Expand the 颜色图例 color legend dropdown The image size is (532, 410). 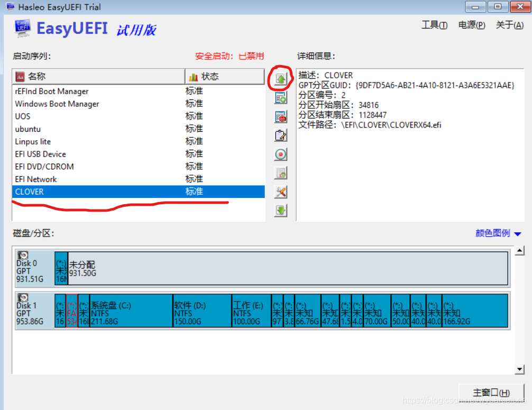498,233
